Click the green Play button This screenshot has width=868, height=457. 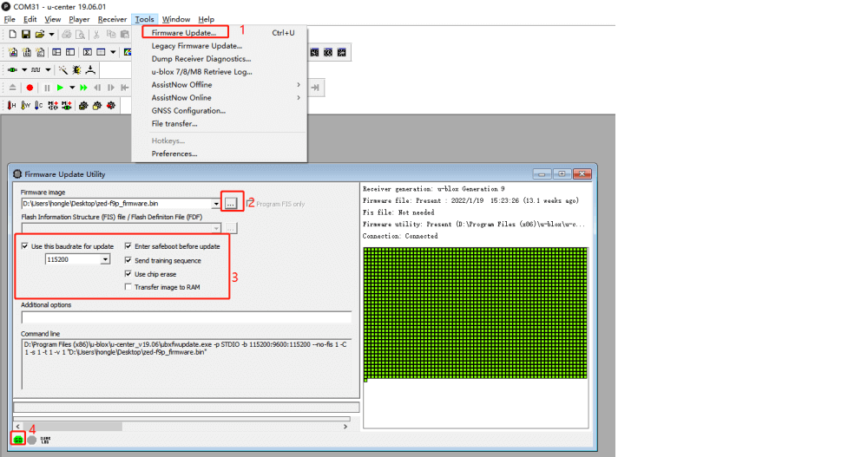tap(60, 88)
